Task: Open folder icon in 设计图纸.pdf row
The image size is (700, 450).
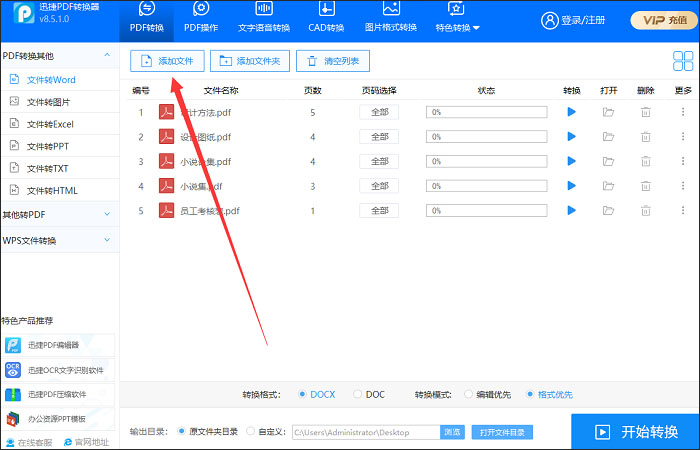Action: [x=608, y=137]
